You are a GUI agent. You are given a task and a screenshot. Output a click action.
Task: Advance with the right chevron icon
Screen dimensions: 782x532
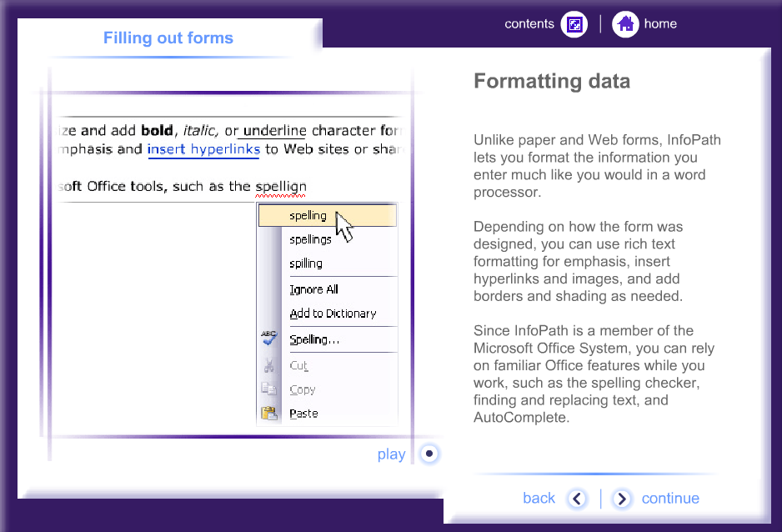[x=621, y=498]
